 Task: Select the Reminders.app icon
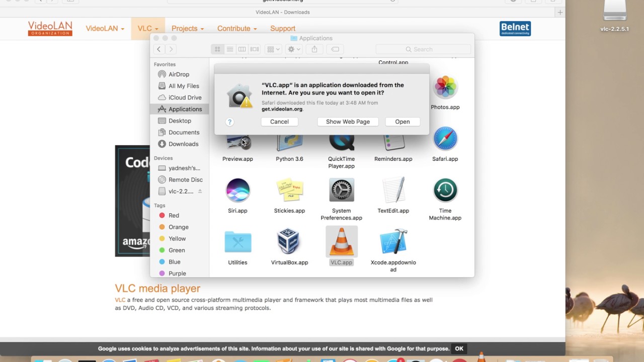pyautogui.click(x=393, y=143)
